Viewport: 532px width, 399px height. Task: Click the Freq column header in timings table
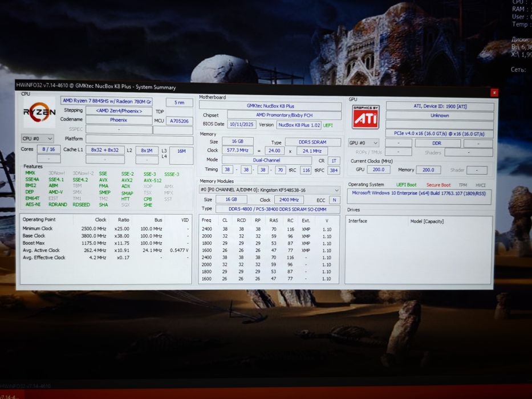[206, 220]
